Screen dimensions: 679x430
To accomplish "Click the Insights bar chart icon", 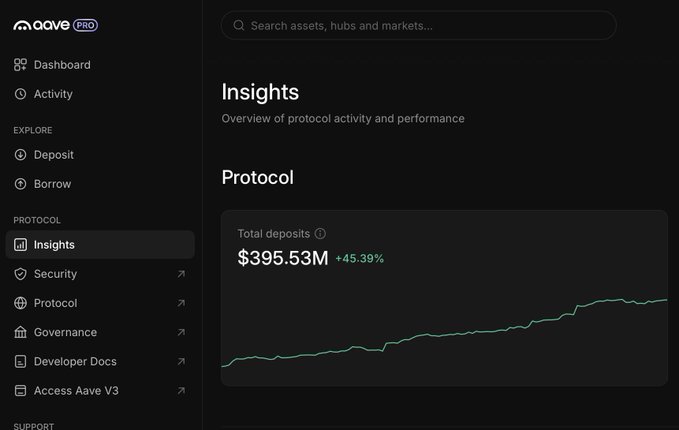I will click(20, 245).
